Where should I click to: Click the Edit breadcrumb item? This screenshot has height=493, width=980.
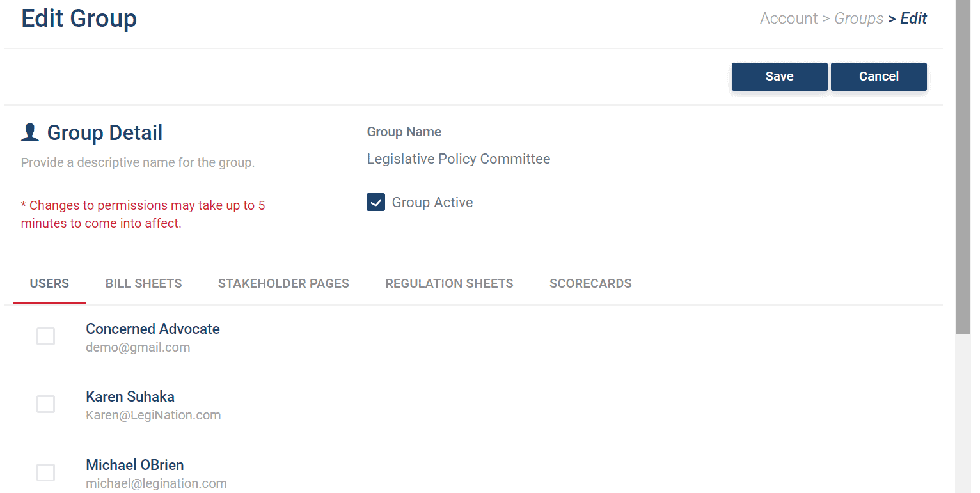click(913, 19)
